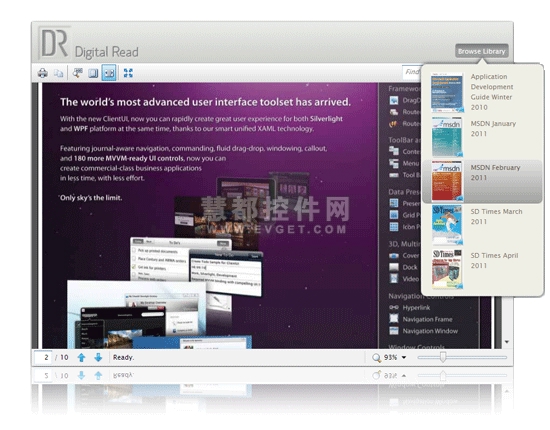Click the 'Ready.' status text
The image size is (550, 430).
(x=123, y=357)
